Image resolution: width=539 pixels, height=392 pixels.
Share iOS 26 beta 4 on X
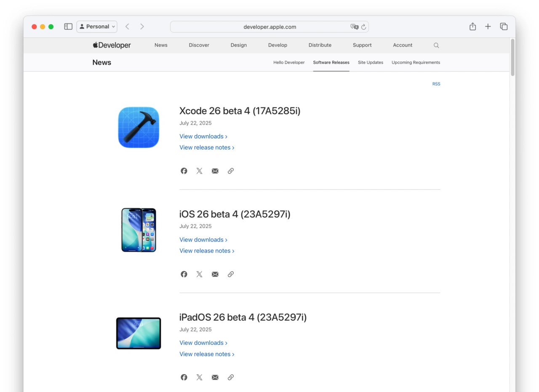200,274
